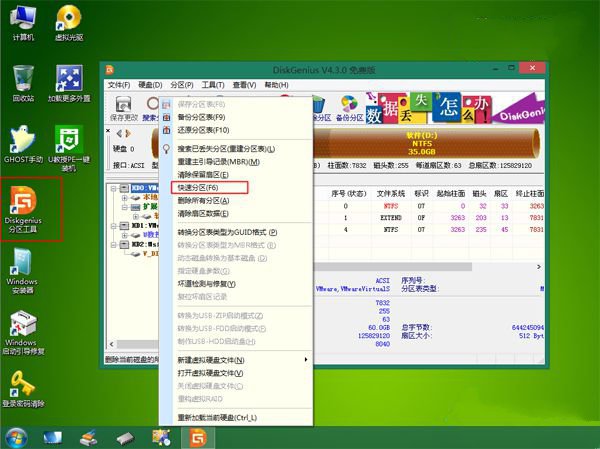Viewport: 600px width, 449px height.
Task: Click DiskGenius logo icon in title bar
Action: coord(110,70)
